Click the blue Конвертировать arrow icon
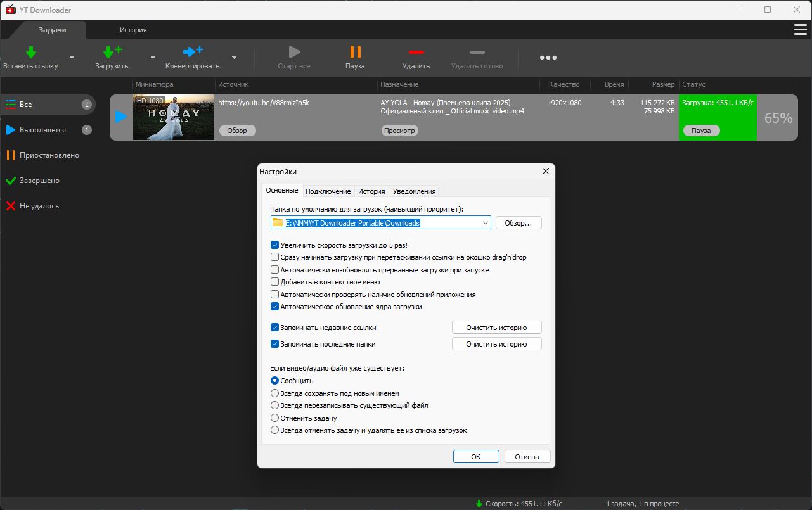The height and width of the screenshot is (510, 812). [x=193, y=52]
